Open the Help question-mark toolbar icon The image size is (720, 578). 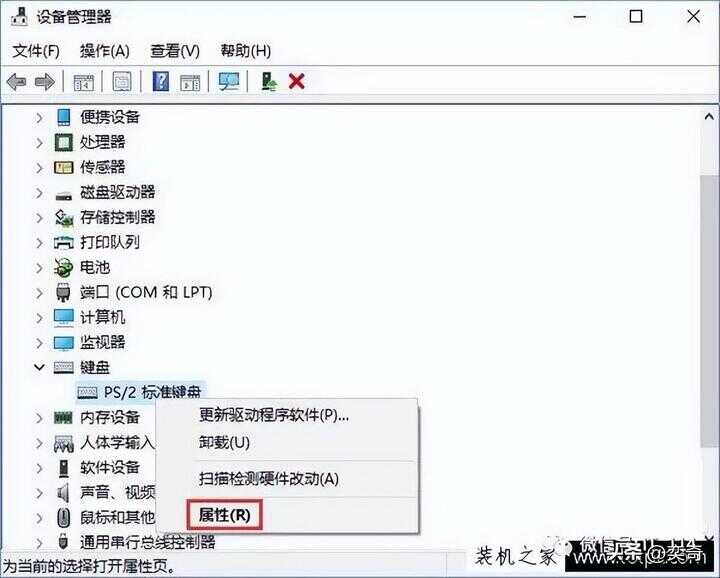click(160, 82)
